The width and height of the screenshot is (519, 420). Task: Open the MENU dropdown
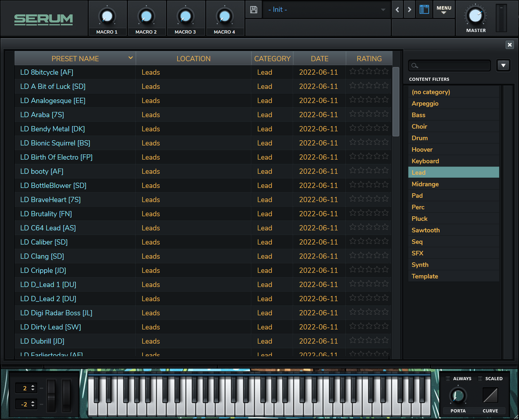(x=444, y=10)
